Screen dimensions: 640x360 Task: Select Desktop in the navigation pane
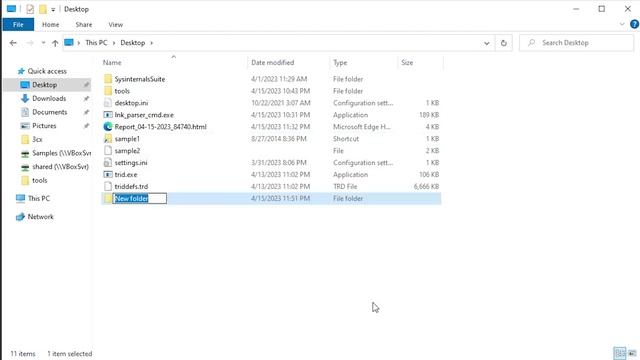pos(44,85)
